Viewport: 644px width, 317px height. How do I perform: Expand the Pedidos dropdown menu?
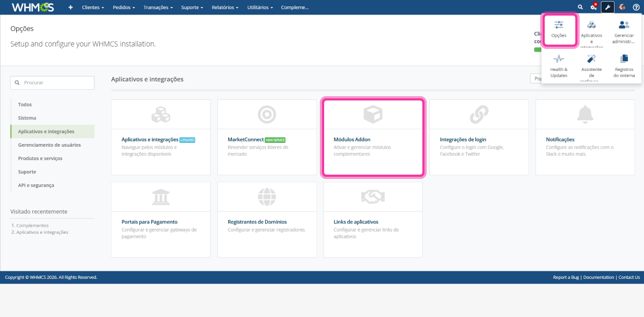pos(124,8)
